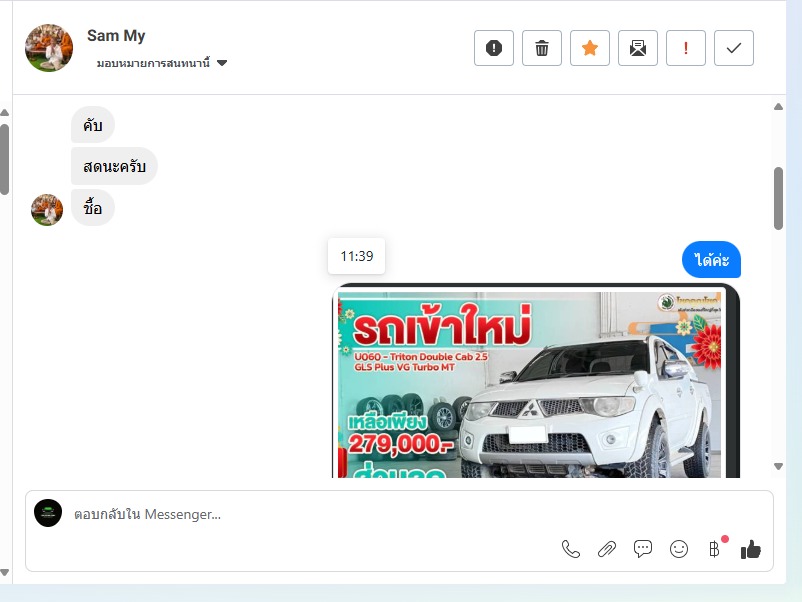802x602 pixels.
Task: Click the chat scroll-up arrow at the top right
Action: click(778, 107)
